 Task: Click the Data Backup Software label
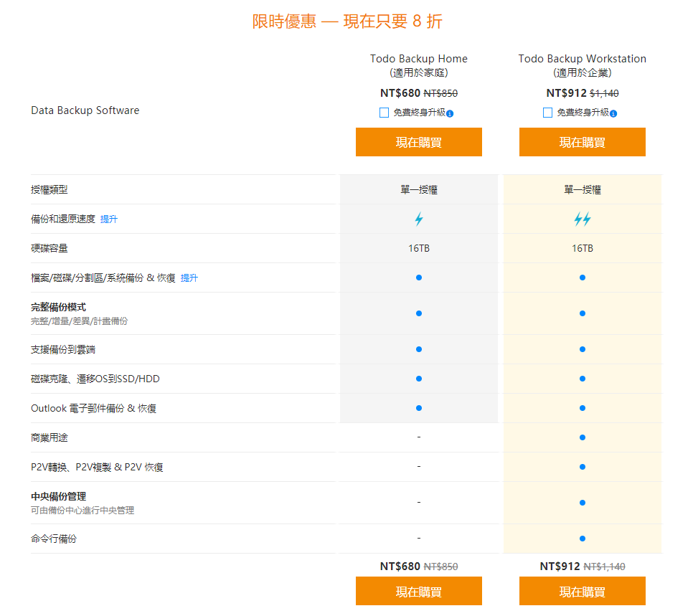[x=85, y=110]
